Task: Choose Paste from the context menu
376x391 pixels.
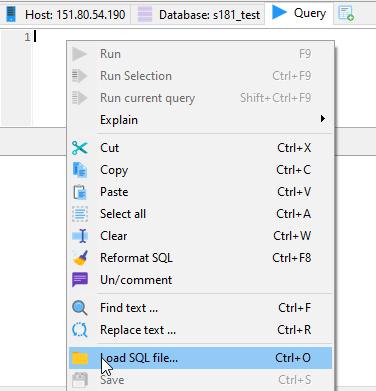Action: [200, 192]
